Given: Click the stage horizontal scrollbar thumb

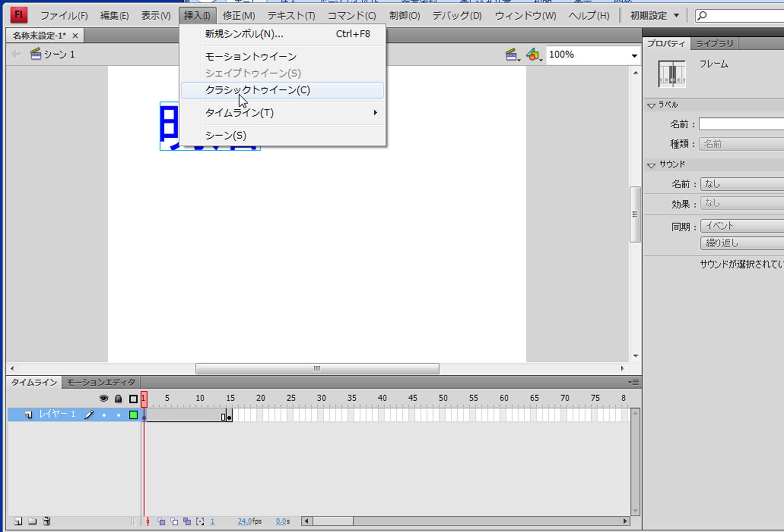Looking at the screenshot, I should click(317, 369).
